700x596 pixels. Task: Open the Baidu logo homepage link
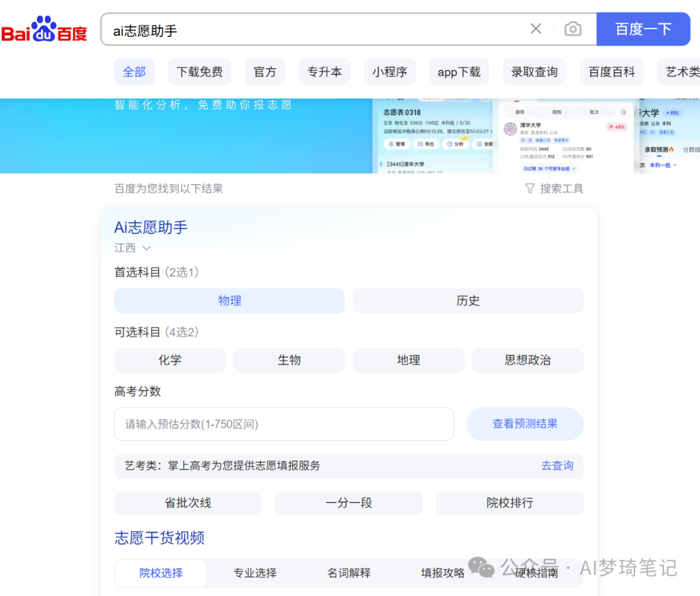point(44,29)
